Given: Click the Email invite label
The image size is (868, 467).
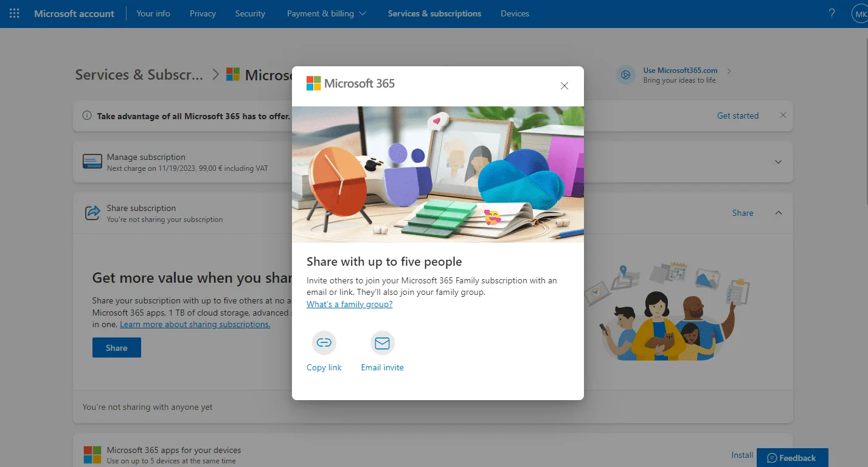Looking at the screenshot, I should 382,367.
